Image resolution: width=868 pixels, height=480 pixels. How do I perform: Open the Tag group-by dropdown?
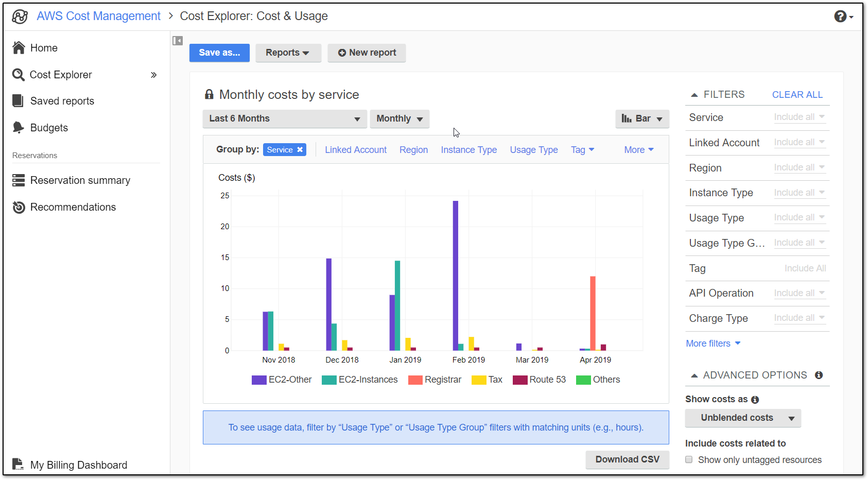point(582,150)
